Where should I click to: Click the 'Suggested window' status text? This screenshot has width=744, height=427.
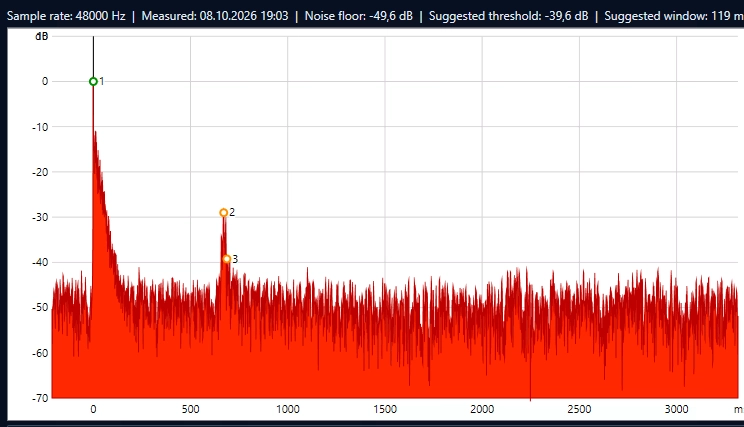674,16
